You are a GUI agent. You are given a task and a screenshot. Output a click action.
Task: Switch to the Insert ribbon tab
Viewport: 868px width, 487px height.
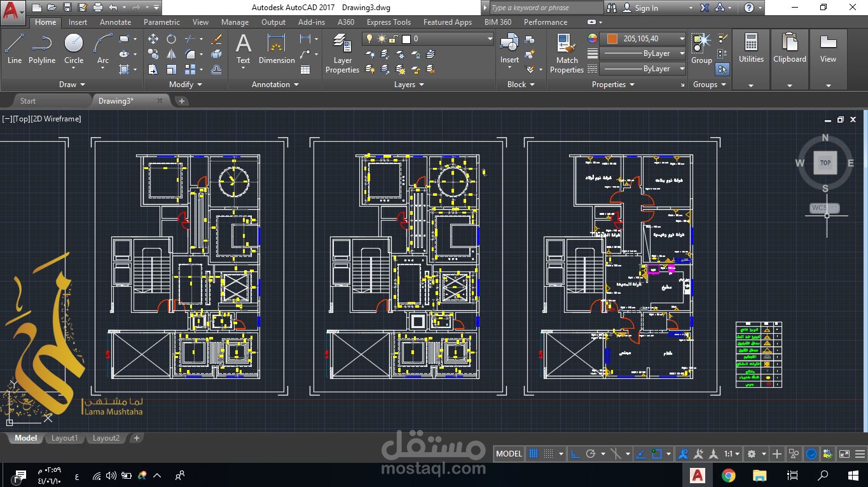coord(78,22)
